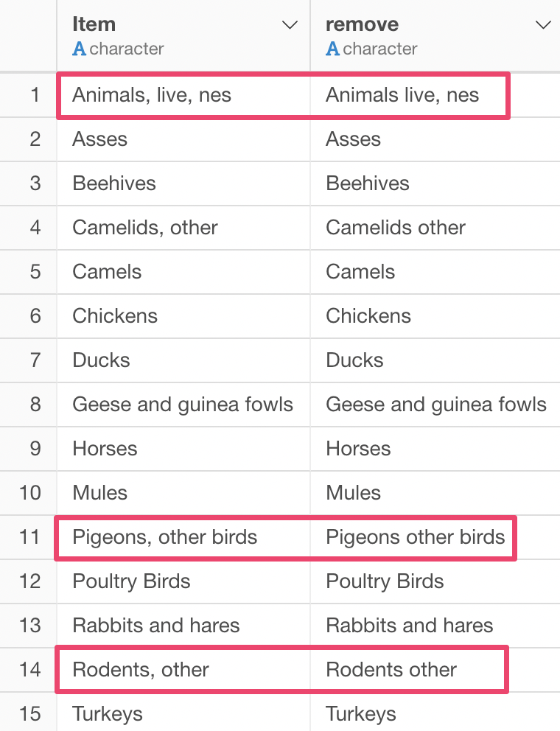Click the 'Rabbits and hares' remove cell

pyautogui.click(x=435, y=625)
